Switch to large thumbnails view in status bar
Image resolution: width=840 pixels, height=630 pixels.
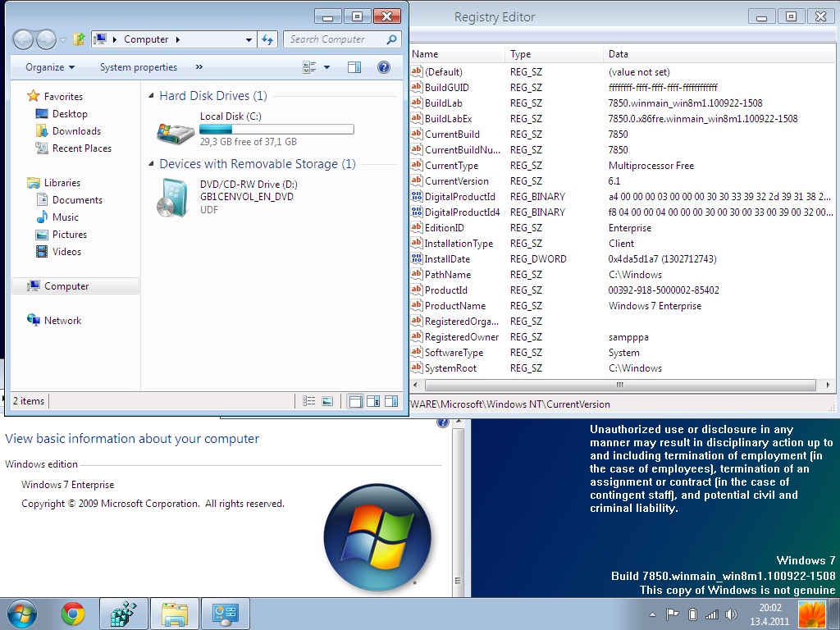327,401
